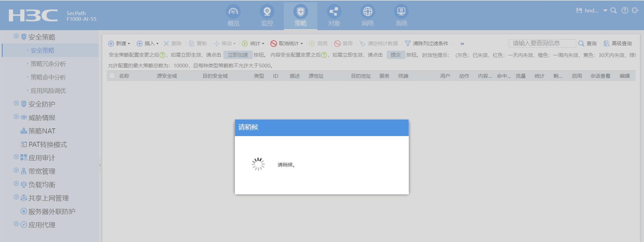Click the save configuration disk icon
The image size is (644, 242).
(579, 10)
